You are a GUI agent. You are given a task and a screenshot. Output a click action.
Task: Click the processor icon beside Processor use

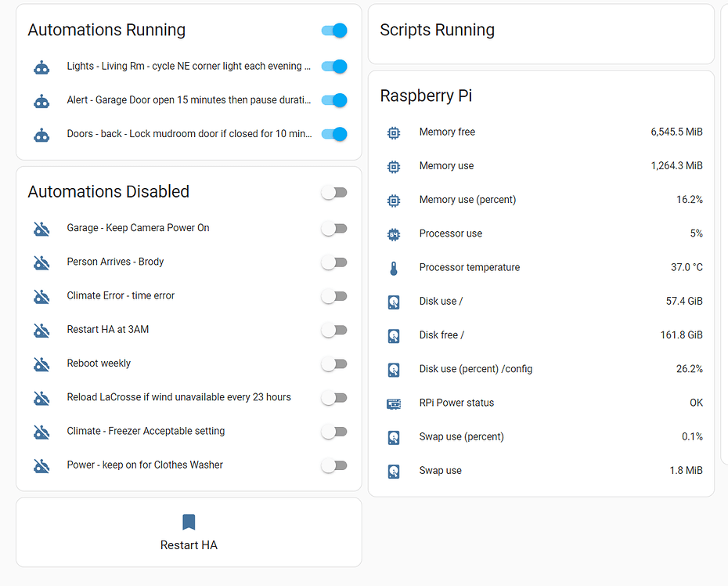(394, 233)
